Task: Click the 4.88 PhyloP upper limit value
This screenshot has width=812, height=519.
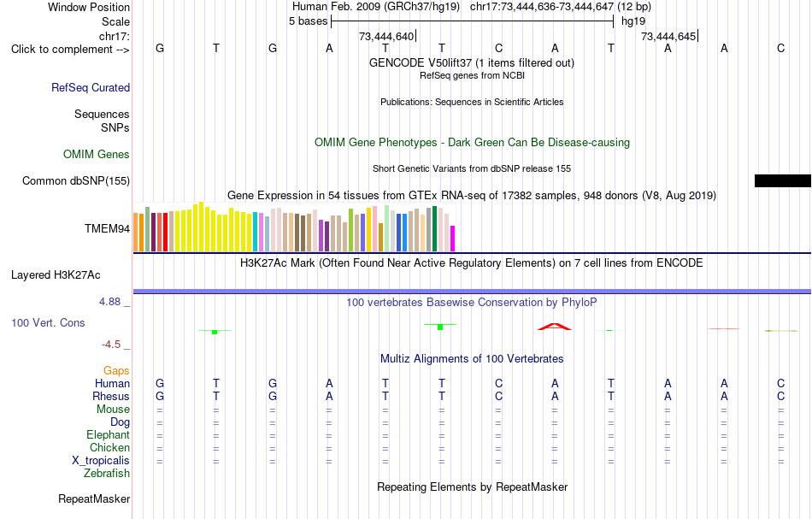Action: click(x=109, y=302)
